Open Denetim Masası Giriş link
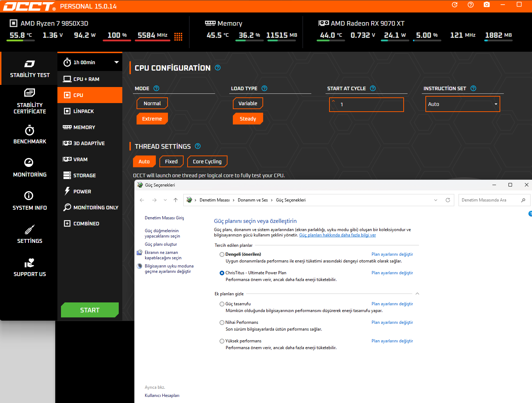The height and width of the screenshot is (403, 532). (x=164, y=218)
